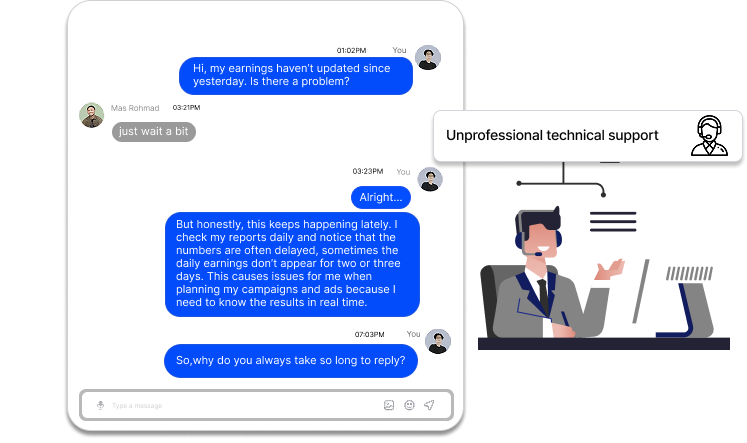Select the 'just wait a bit' message bubble
747x443 pixels.
pyautogui.click(x=154, y=131)
